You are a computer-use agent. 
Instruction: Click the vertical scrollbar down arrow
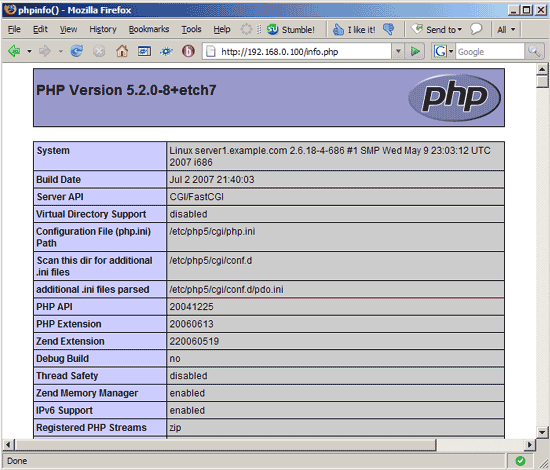(542, 432)
